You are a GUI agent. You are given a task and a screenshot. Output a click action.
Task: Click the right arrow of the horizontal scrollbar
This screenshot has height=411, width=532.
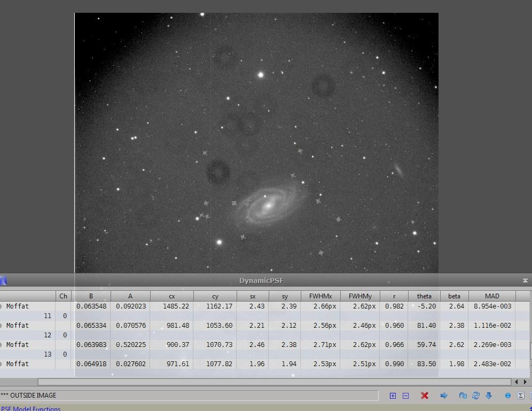(x=525, y=382)
